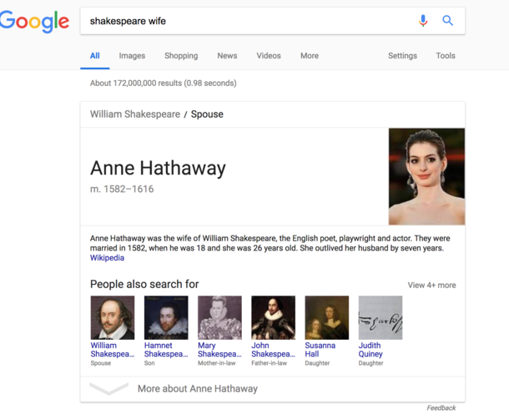Click the Feedback link

[x=441, y=408]
